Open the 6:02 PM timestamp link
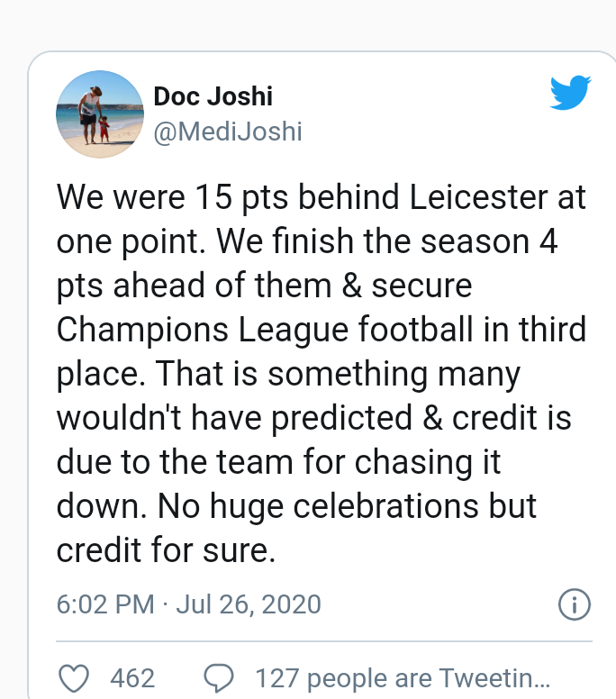The width and height of the screenshot is (616, 699). [105, 604]
